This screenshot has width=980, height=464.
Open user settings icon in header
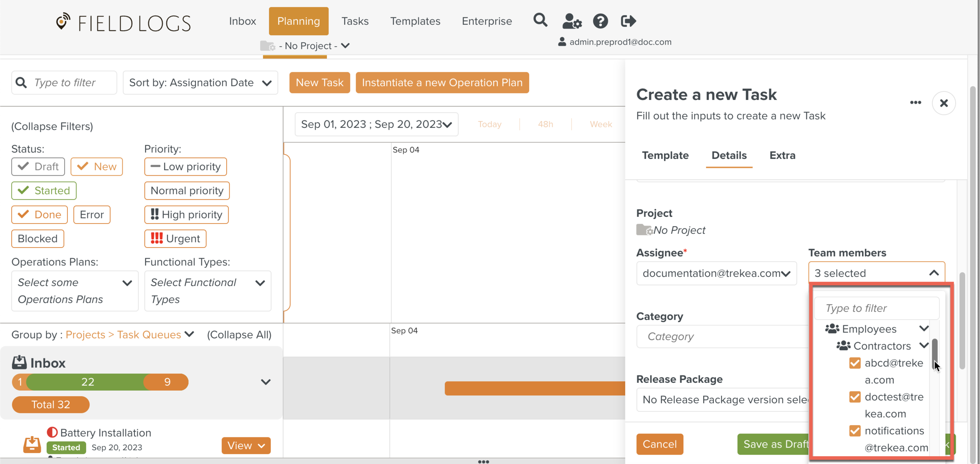coord(572,21)
